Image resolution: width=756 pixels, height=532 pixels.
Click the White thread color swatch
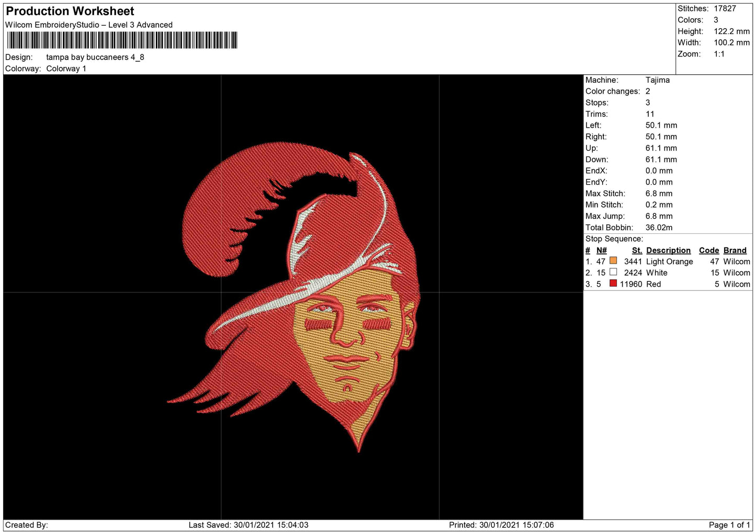[613, 272]
